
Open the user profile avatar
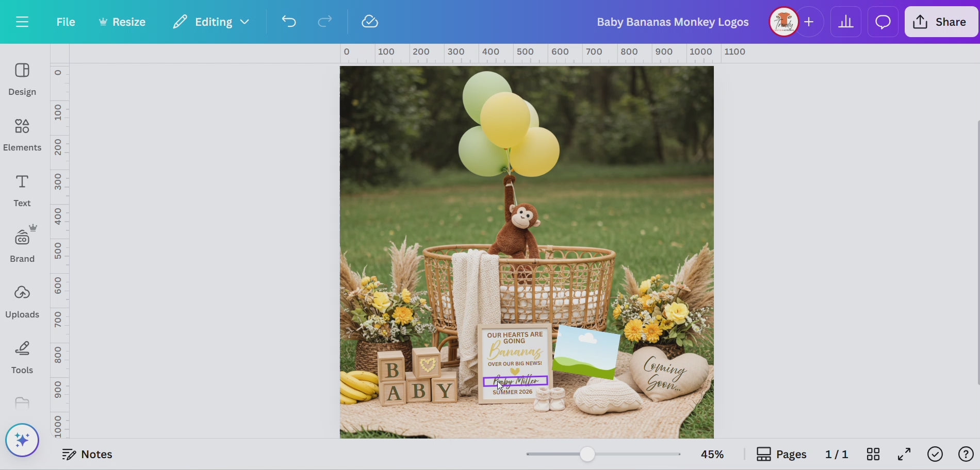click(x=783, y=22)
